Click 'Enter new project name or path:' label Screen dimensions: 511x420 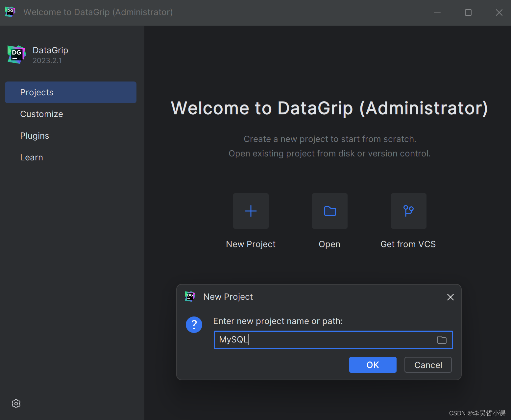[x=278, y=321]
